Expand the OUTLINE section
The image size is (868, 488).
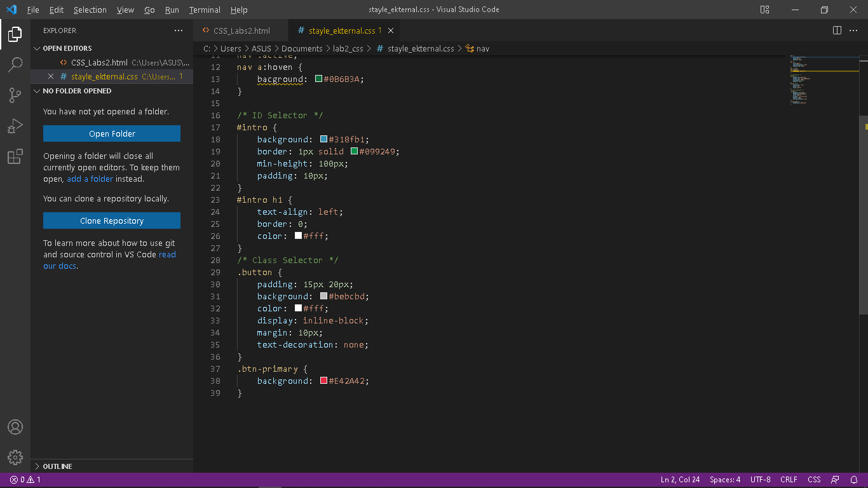[36, 466]
